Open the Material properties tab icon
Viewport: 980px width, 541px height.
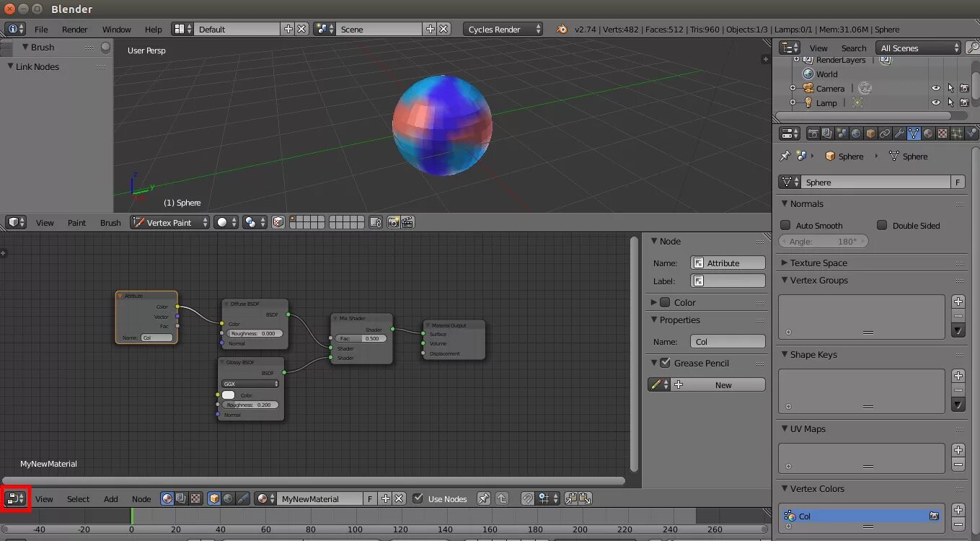928,133
